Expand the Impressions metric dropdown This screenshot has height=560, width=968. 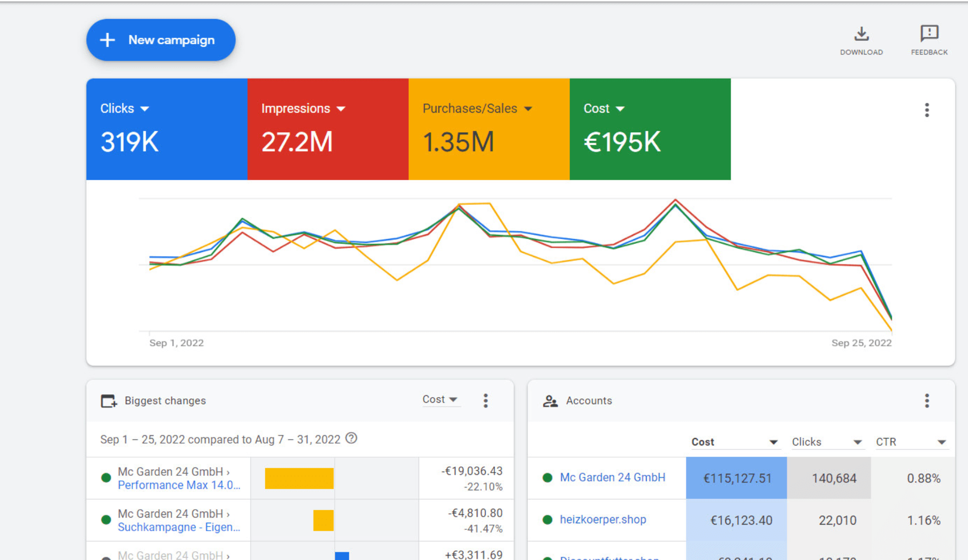341,109
